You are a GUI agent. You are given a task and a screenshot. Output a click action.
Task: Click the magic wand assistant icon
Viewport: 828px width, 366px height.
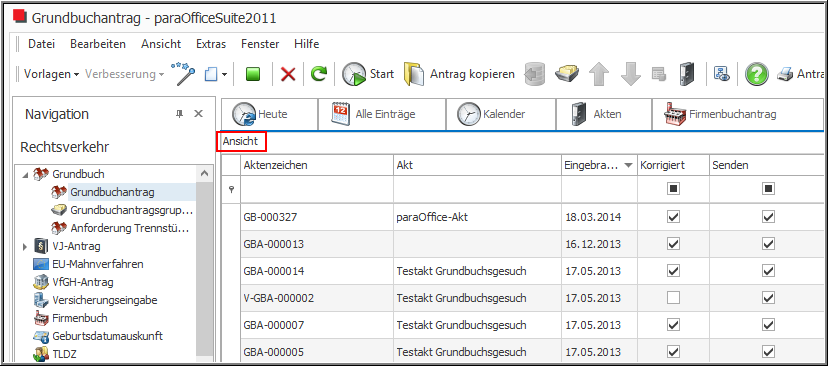pyautogui.click(x=183, y=74)
